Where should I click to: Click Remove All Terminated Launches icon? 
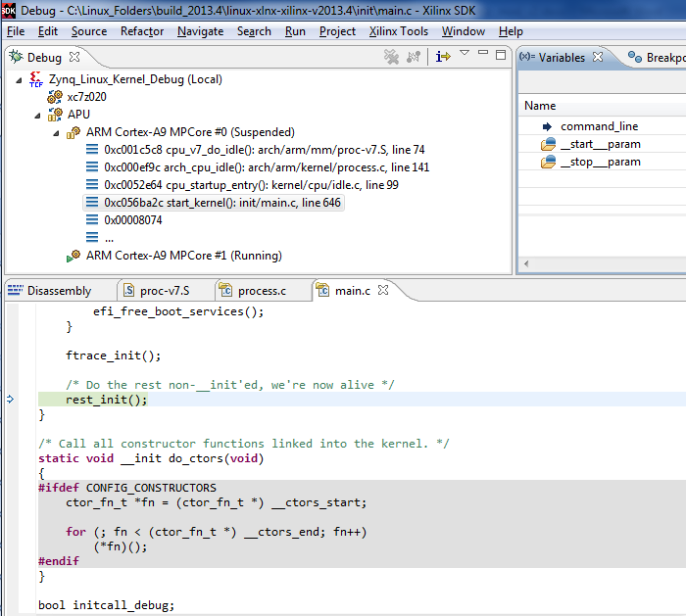[x=391, y=57]
